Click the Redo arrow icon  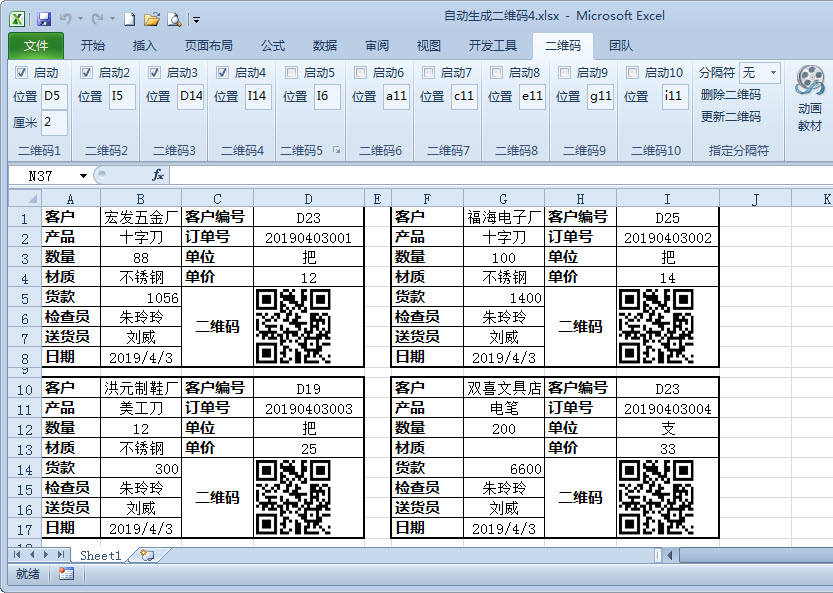point(97,19)
